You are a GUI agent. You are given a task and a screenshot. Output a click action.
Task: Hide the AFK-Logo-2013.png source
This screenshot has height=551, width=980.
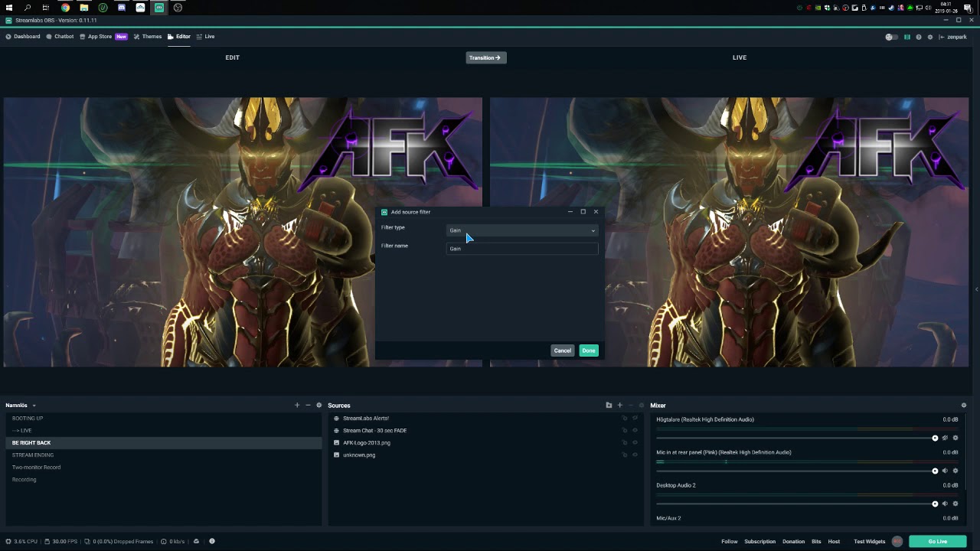click(635, 443)
